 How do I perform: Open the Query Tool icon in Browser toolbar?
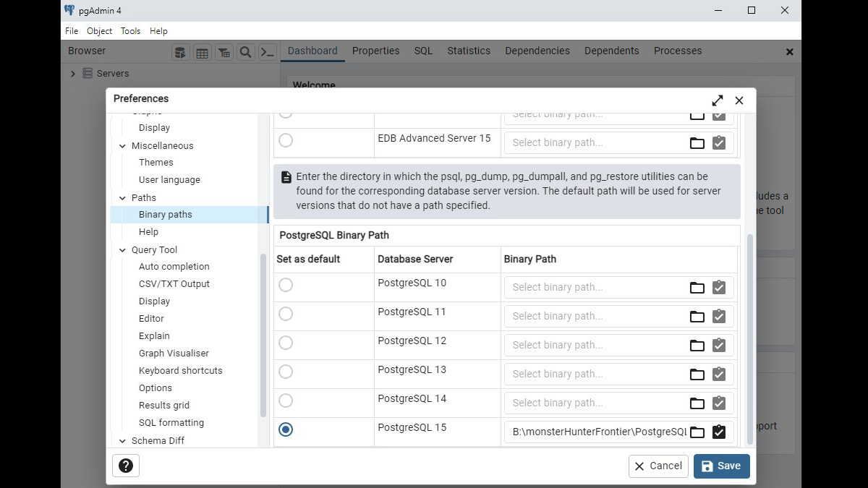(180, 52)
